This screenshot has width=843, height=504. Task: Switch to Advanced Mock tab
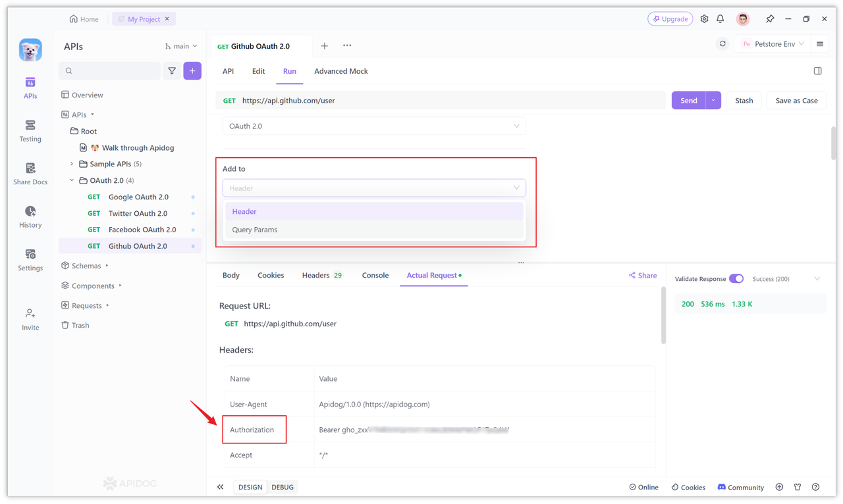341,71
